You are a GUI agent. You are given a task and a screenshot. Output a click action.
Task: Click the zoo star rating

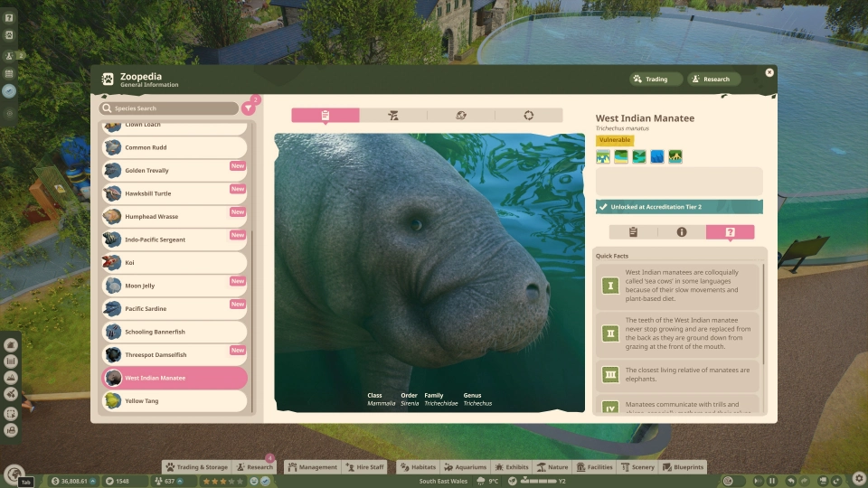click(x=223, y=481)
